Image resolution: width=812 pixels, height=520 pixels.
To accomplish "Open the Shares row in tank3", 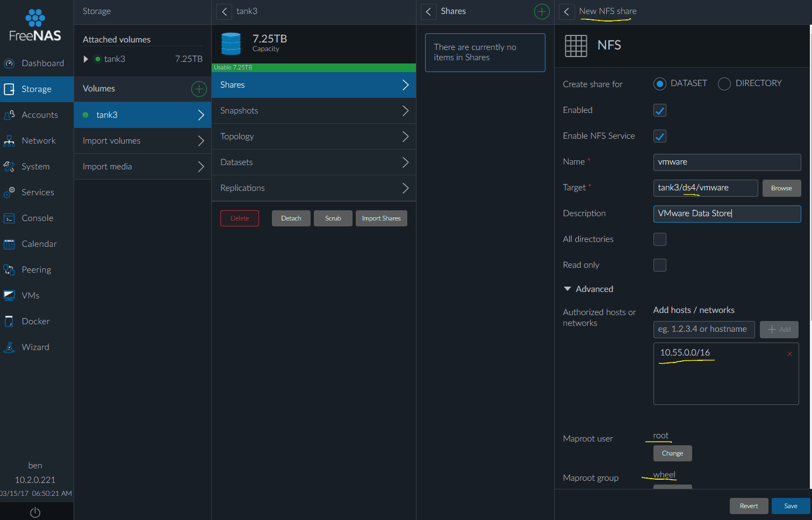I will point(314,85).
